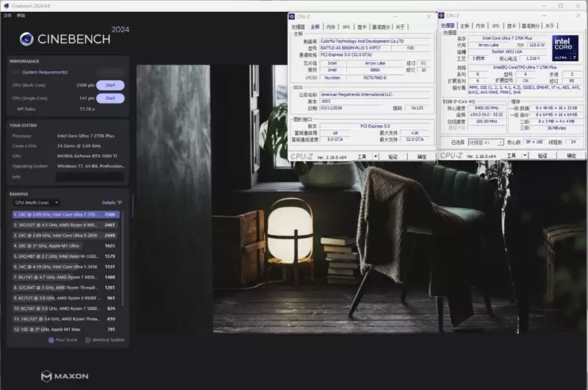Open 显卡 tab in left CPU-Z window

362,27
